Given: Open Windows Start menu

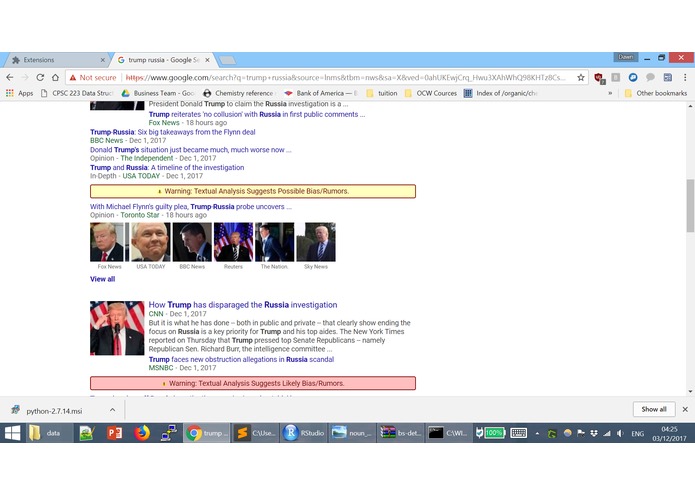Looking at the screenshot, I should 12,433.
